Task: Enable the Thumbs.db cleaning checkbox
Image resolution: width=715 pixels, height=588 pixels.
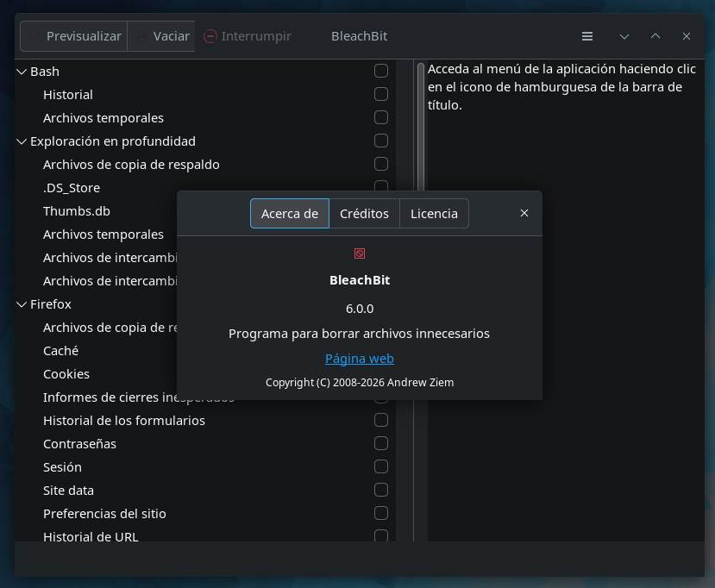Action: pos(381,210)
